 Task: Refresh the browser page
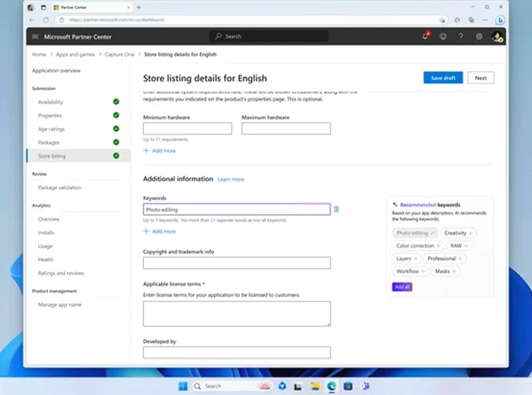[x=46, y=20]
